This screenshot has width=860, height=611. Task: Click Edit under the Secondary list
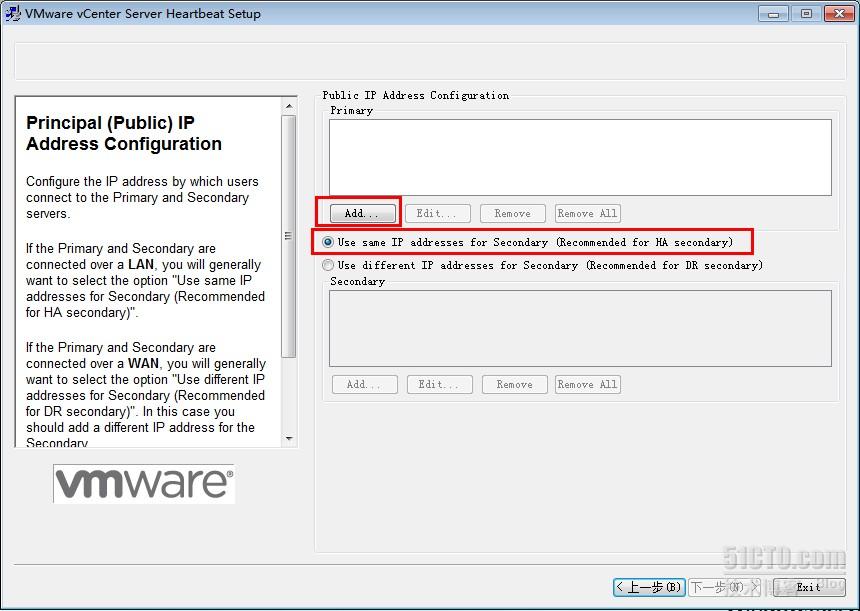pos(440,384)
